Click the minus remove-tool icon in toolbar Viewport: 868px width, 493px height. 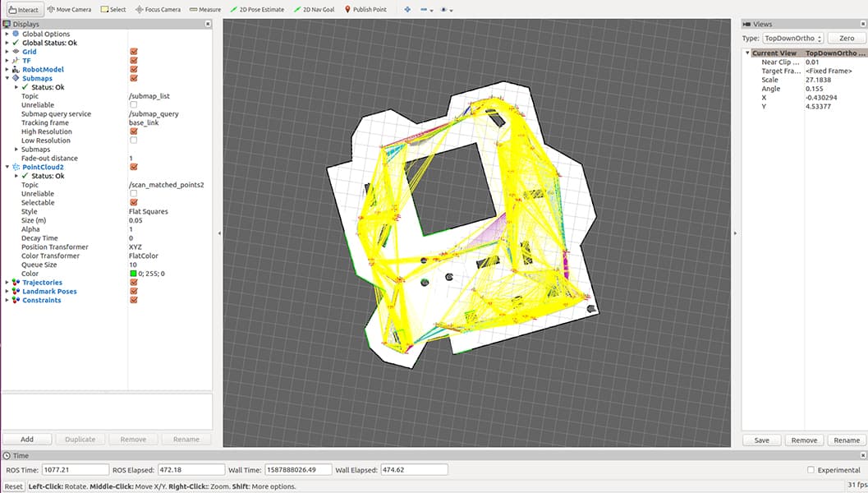(x=424, y=9)
